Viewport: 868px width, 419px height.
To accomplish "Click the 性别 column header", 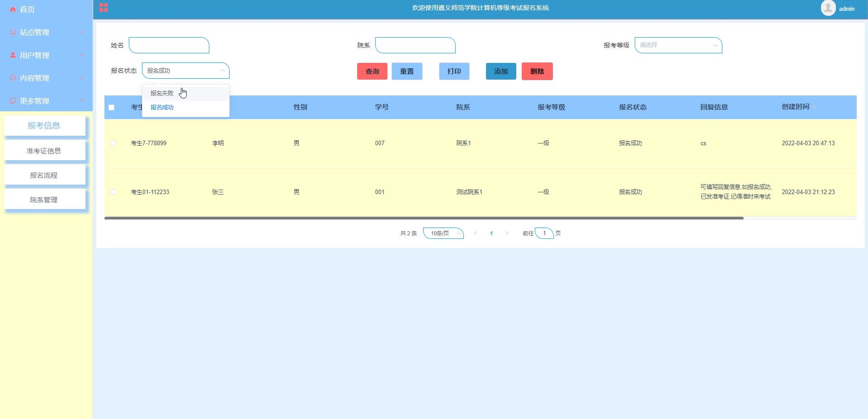I will click(x=300, y=107).
